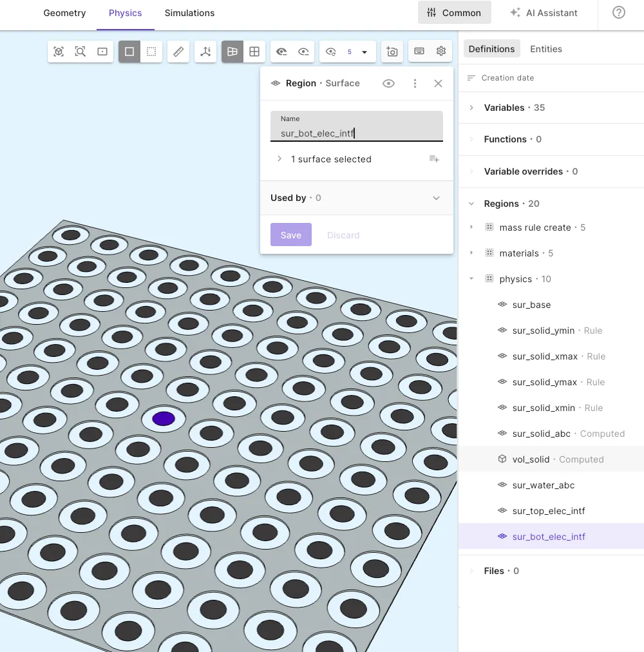Viewport: 644px width, 652px height.
Task: Collapse the physics group
Action: [471, 278]
